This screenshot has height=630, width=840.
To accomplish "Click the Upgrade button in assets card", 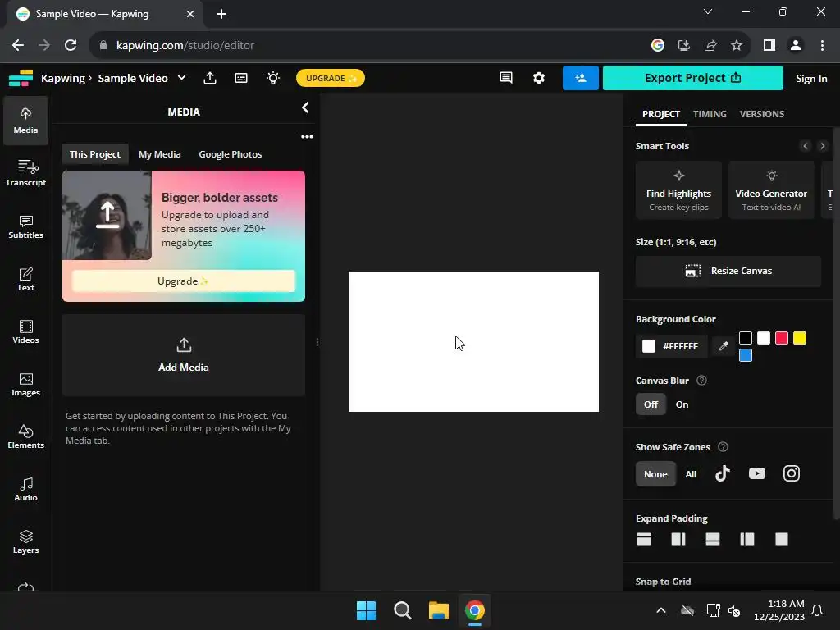I will coord(183,281).
